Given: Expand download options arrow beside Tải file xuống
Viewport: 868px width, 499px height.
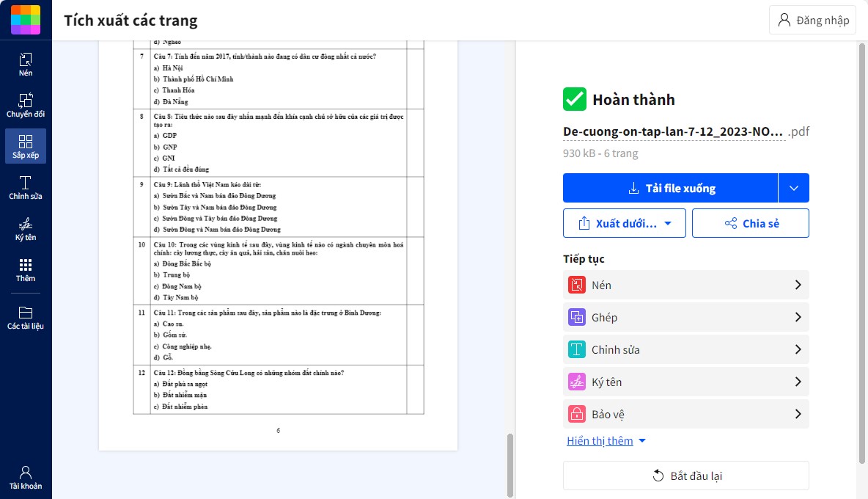Looking at the screenshot, I should 794,188.
